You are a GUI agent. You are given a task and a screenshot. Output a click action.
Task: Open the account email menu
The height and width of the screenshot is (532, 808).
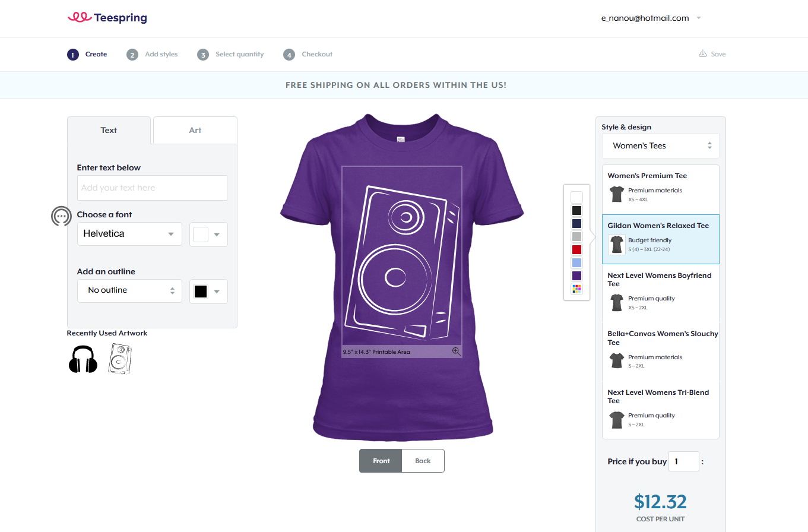(651, 18)
